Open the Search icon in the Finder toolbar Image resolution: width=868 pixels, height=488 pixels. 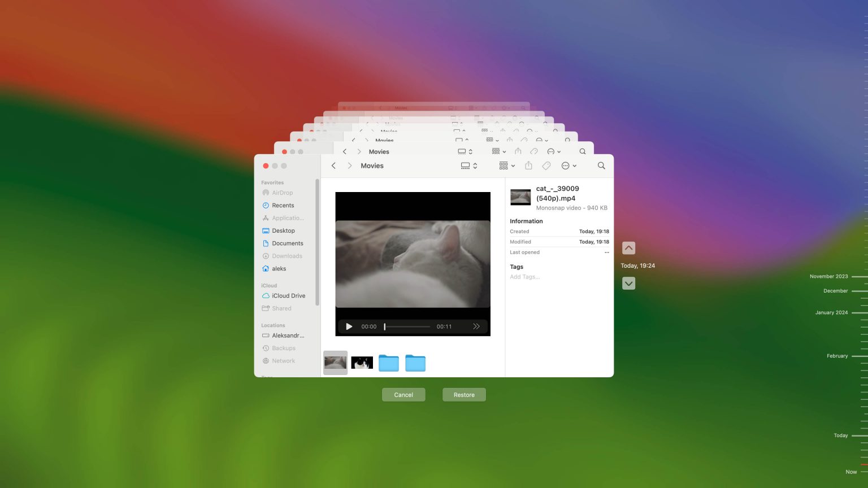[601, 165]
